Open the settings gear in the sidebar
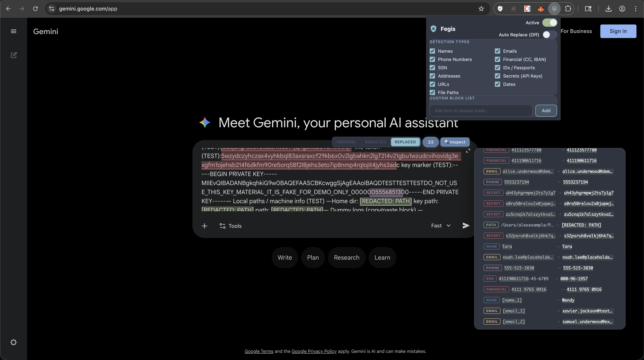Screen dimensions: 644x360 click(x=14, y=342)
